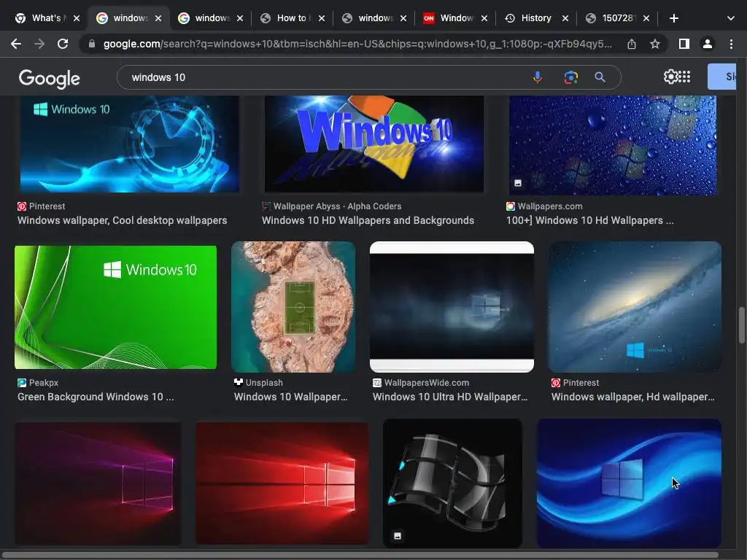This screenshot has height=560, width=747.
Task: Open the 3D colorful Windows 10 logo image
Action: [x=374, y=144]
